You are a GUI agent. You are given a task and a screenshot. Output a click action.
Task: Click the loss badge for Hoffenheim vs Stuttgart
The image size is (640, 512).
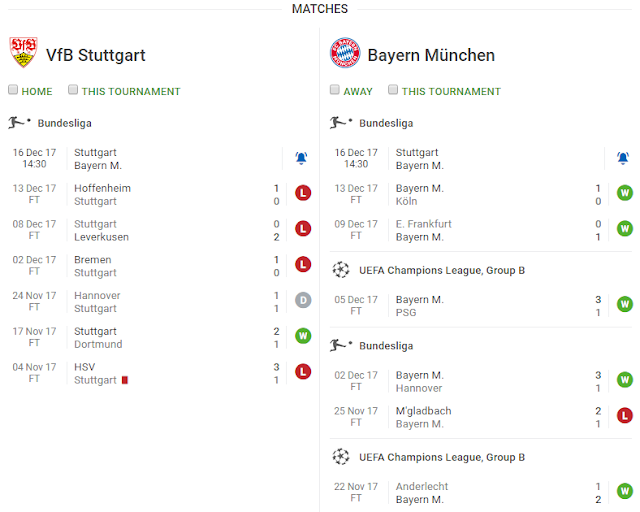303,194
